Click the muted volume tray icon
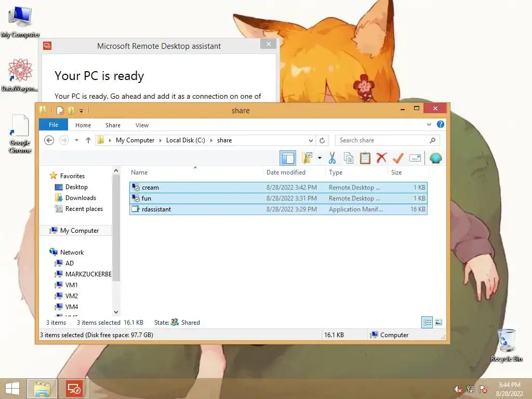The image size is (532, 399). coord(458,389)
